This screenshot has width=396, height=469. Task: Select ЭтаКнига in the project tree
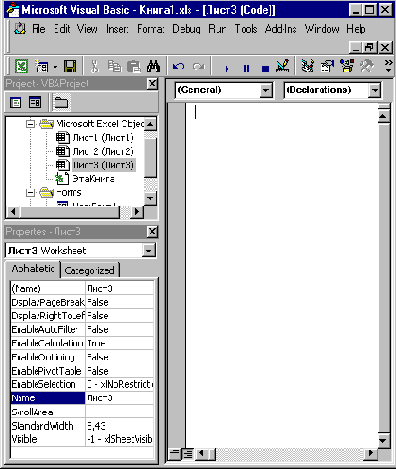click(93, 179)
